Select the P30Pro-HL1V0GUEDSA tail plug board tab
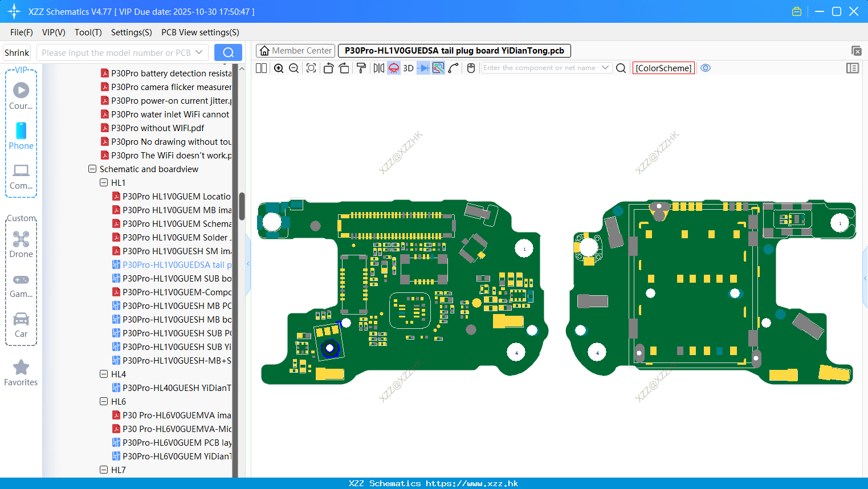Screen dimensions: 868x489 (x=454, y=51)
